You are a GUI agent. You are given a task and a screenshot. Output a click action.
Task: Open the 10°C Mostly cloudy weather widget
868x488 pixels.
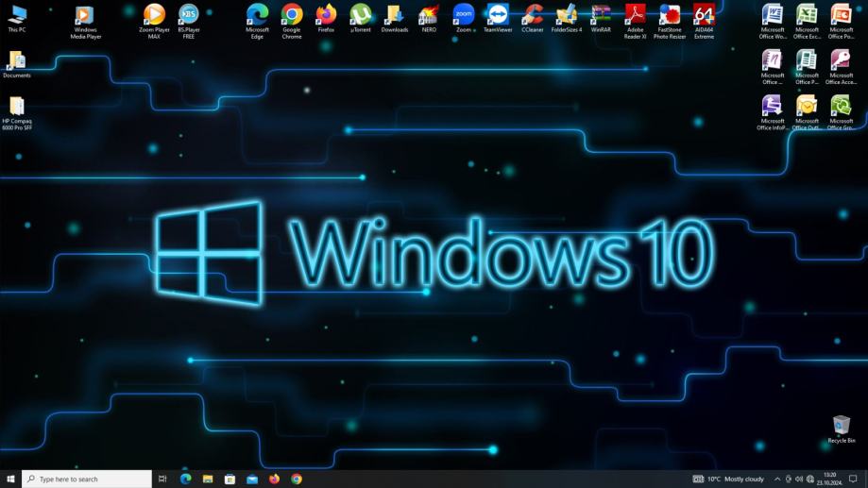click(x=728, y=480)
